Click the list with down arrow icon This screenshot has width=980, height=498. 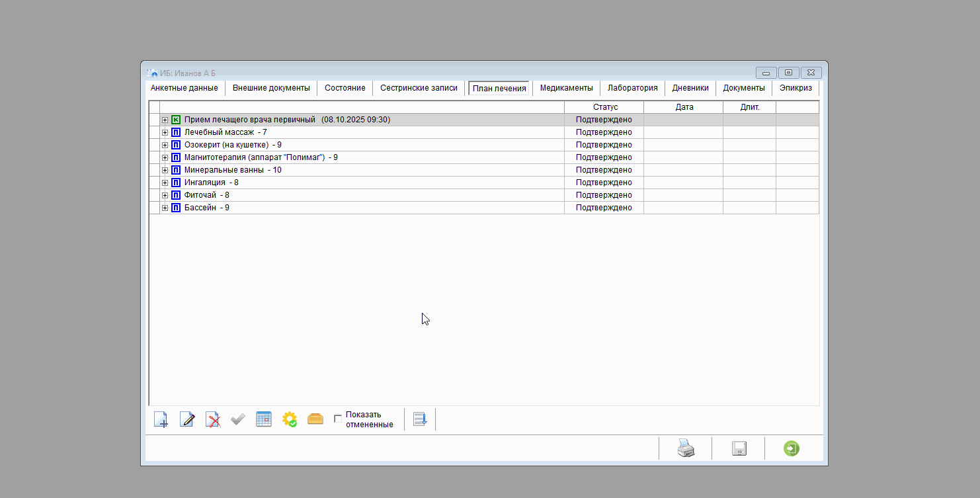(x=420, y=419)
